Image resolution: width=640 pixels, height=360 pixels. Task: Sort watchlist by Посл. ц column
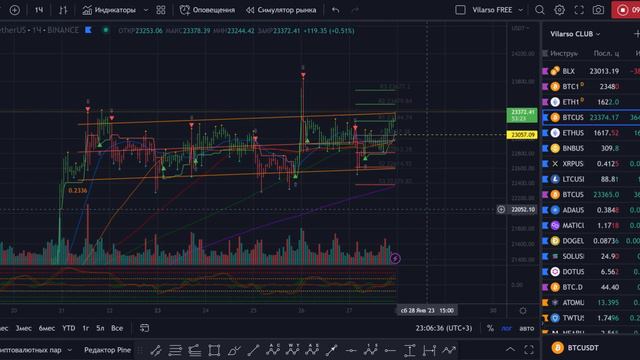[x=606, y=53]
